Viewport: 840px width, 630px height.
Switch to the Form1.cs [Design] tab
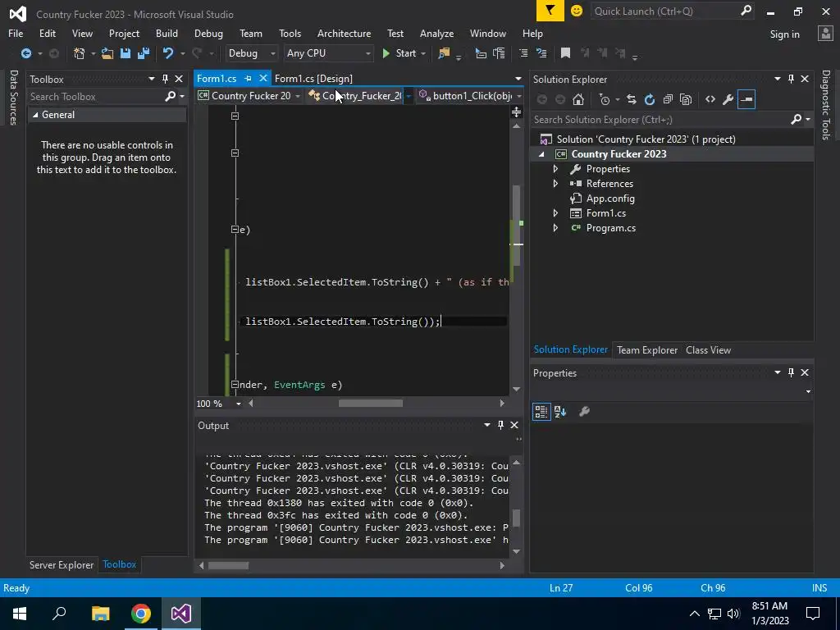(313, 78)
